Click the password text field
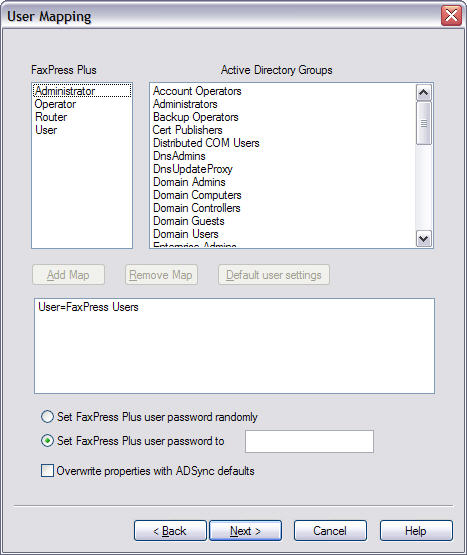 coord(309,441)
